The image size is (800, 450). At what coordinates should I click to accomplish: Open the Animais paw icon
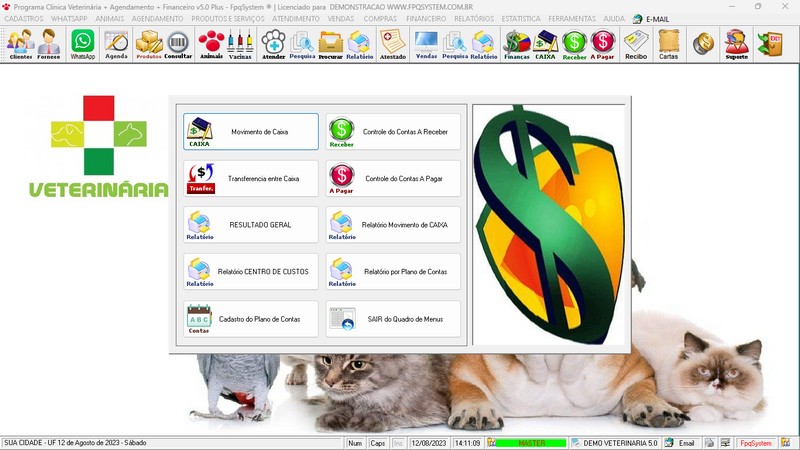point(211,44)
